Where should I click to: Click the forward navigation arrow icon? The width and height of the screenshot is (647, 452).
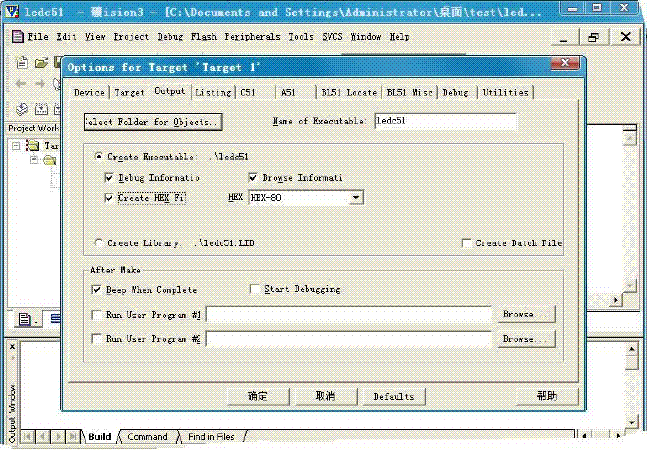point(41,84)
